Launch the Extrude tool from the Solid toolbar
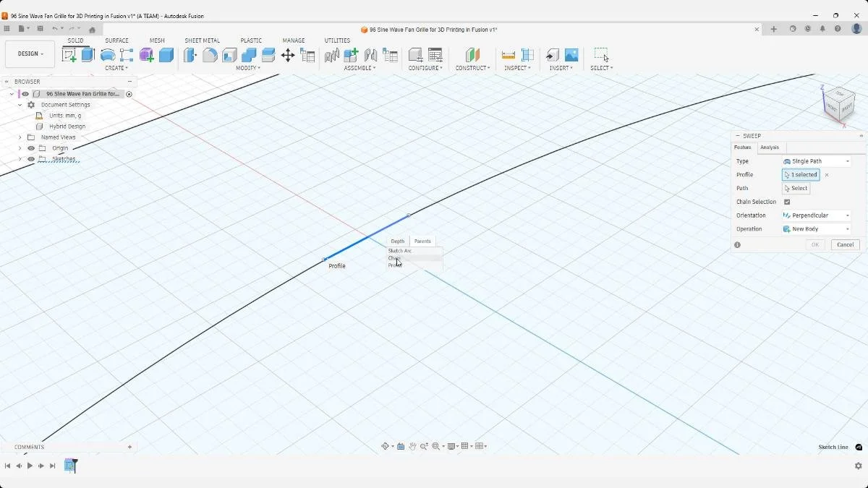Viewport: 868px width, 488px height. pyautogui.click(x=87, y=53)
